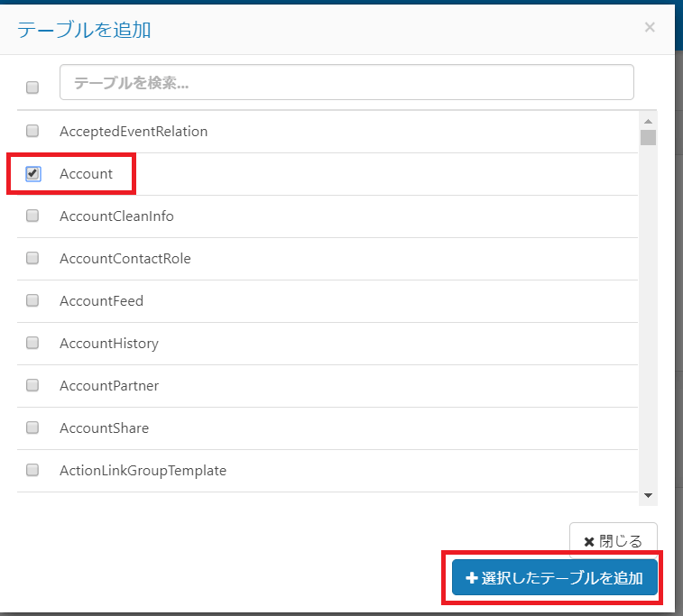
Task: Check the AccountContactRole checkbox
Action: pyautogui.click(x=32, y=258)
